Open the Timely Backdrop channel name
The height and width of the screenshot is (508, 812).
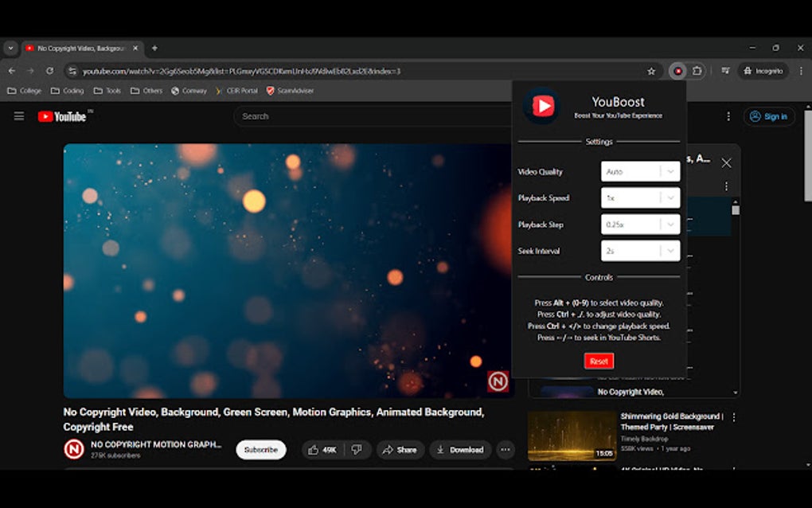coord(644,439)
